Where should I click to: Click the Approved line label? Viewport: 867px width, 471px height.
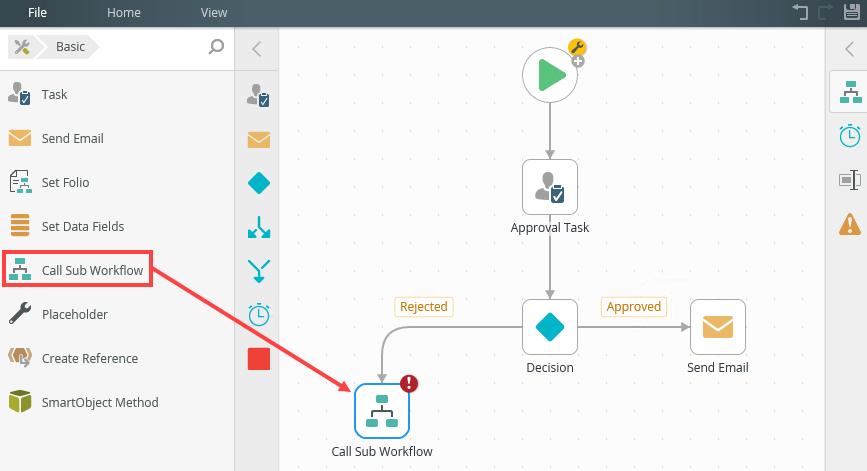point(634,307)
